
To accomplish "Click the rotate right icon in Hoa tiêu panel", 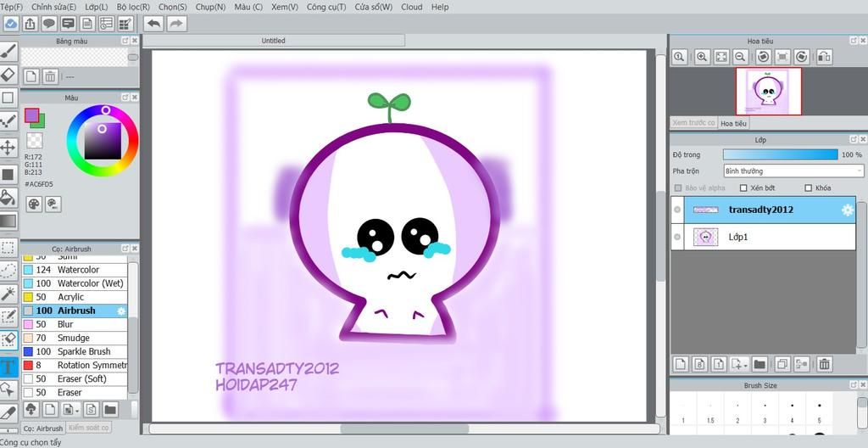I will click(802, 57).
